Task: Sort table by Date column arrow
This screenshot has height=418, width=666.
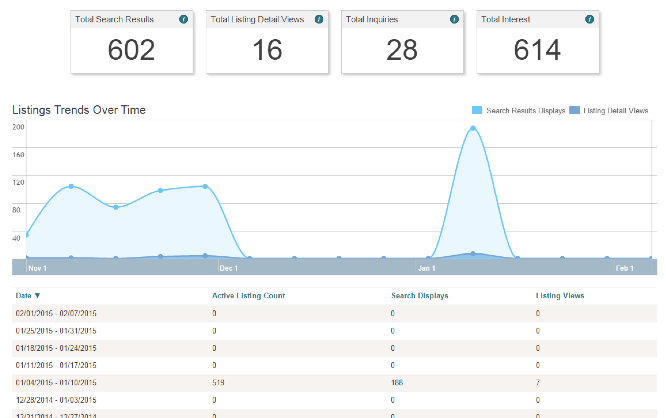Action: [x=37, y=296]
